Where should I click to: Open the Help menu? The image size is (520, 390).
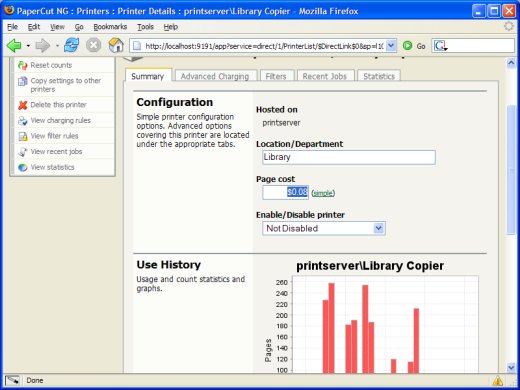170,27
